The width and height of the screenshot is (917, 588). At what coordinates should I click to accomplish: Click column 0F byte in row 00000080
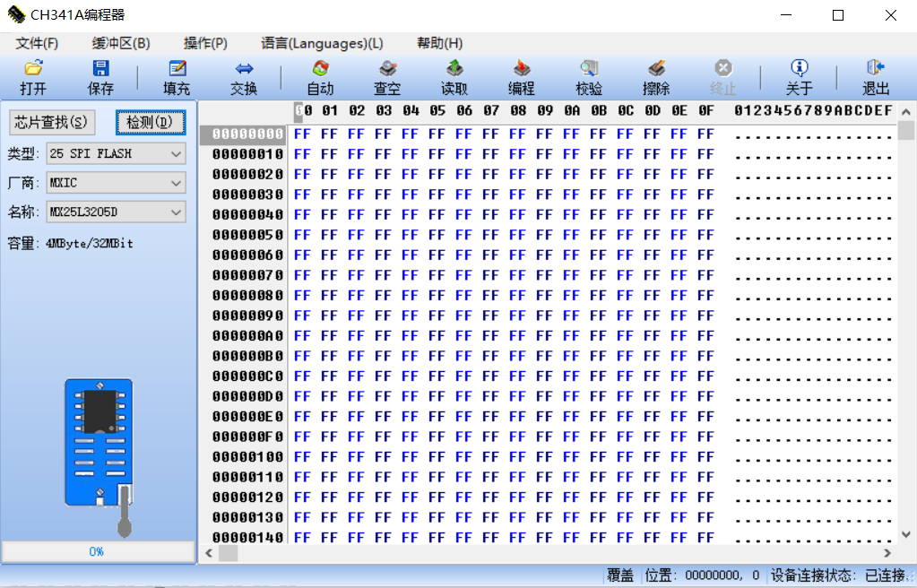(705, 296)
